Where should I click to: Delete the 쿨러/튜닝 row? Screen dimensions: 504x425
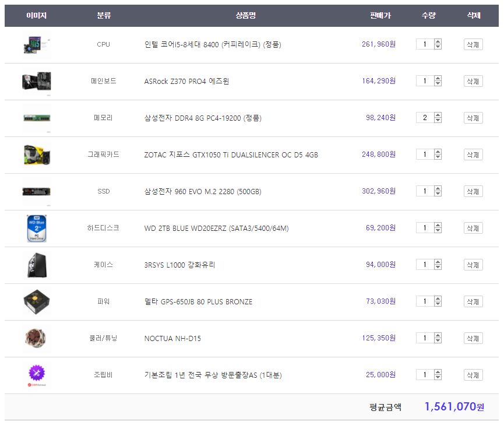pyautogui.click(x=473, y=338)
